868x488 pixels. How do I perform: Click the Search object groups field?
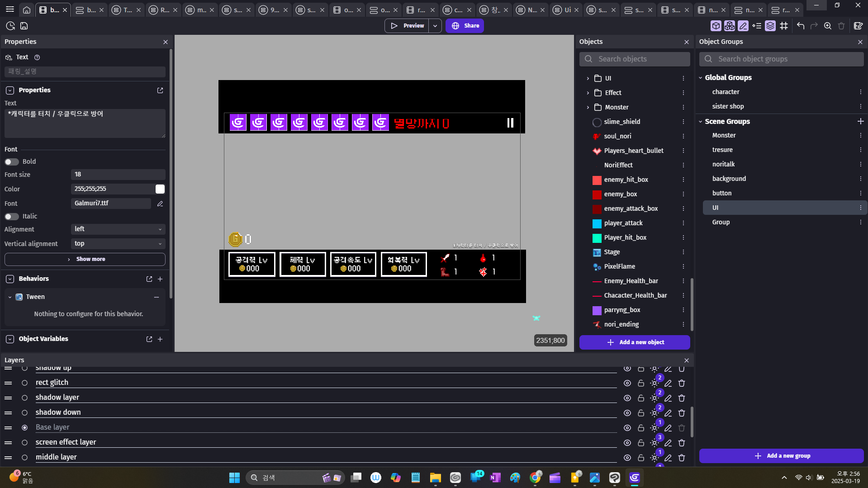coord(782,59)
